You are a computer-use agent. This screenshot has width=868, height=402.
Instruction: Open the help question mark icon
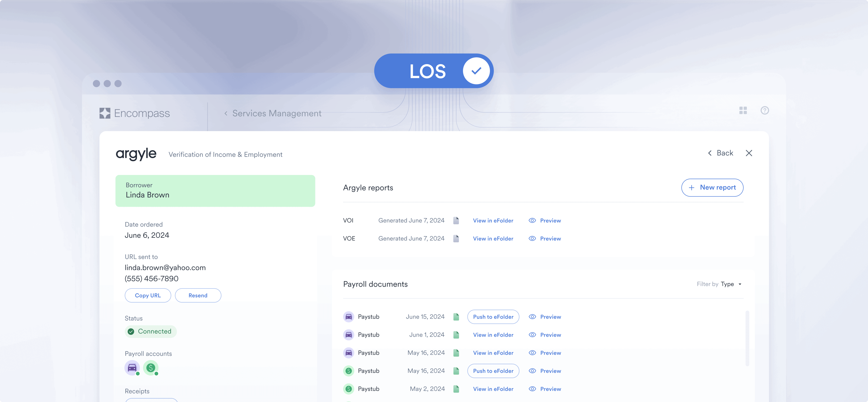click(x=765, y=110)
